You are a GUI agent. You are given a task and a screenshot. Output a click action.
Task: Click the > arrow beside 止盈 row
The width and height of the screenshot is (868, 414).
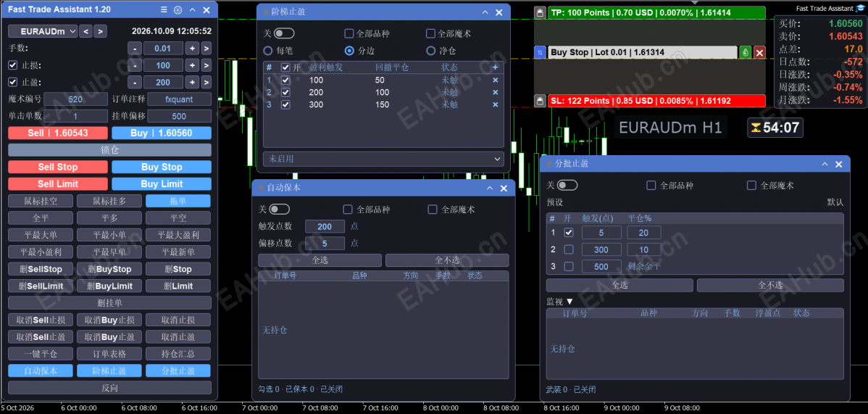206,83
